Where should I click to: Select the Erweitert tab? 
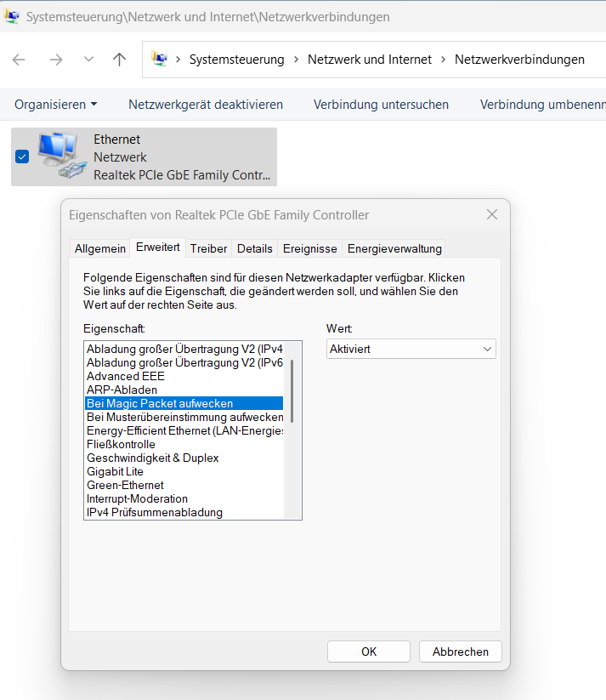click(x=158, y=248)
